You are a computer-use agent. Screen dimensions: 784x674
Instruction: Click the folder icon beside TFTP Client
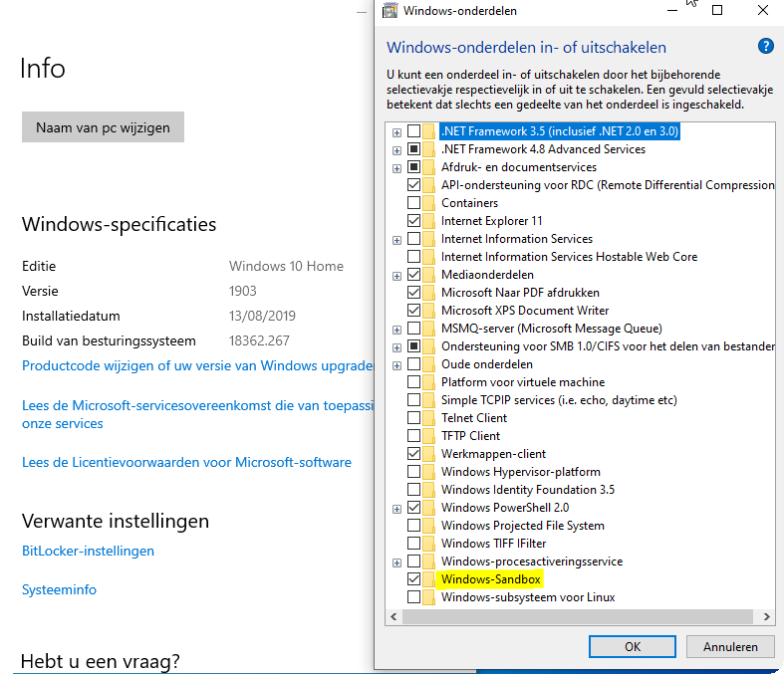(x=429, y=436)
